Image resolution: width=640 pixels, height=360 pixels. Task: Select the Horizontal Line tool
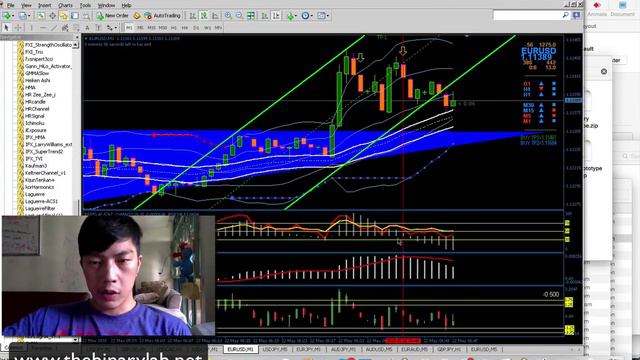(x=43, y=27)
